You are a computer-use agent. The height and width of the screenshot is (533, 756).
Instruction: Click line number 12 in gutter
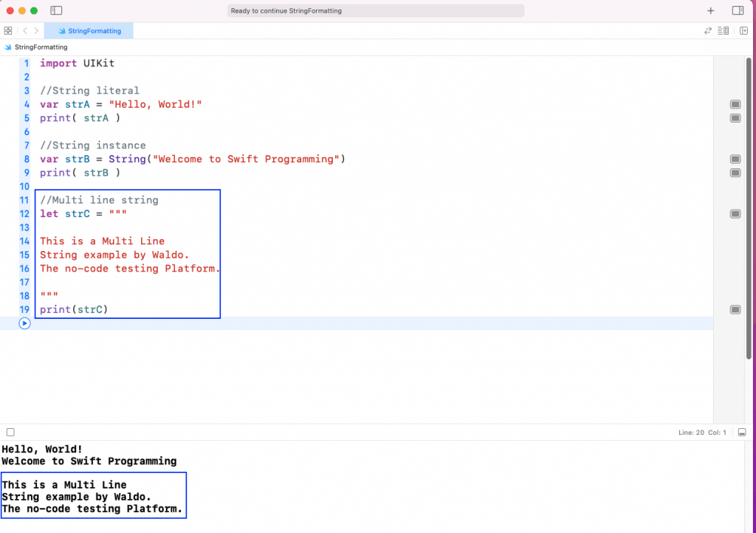click(26, 214)
